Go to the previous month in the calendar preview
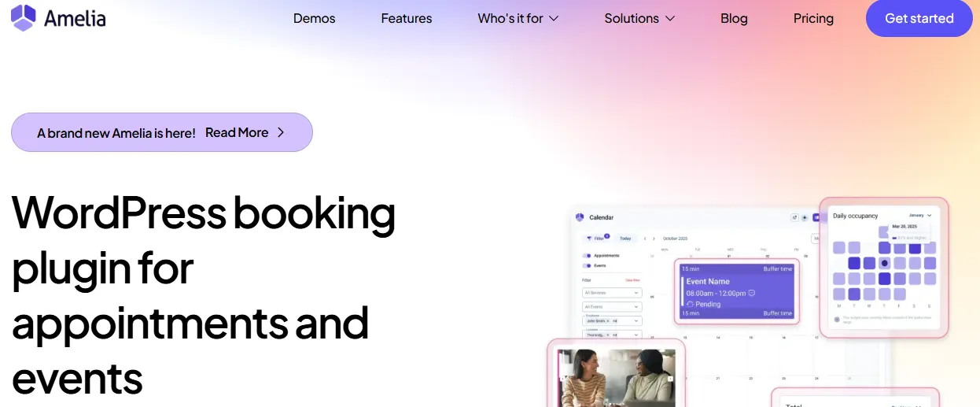 pos(645,238)
